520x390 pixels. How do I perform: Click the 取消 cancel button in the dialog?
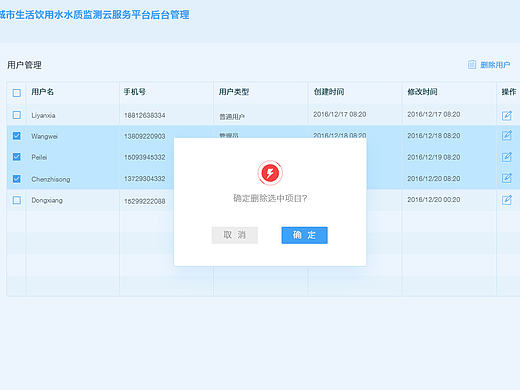[235, 235]
